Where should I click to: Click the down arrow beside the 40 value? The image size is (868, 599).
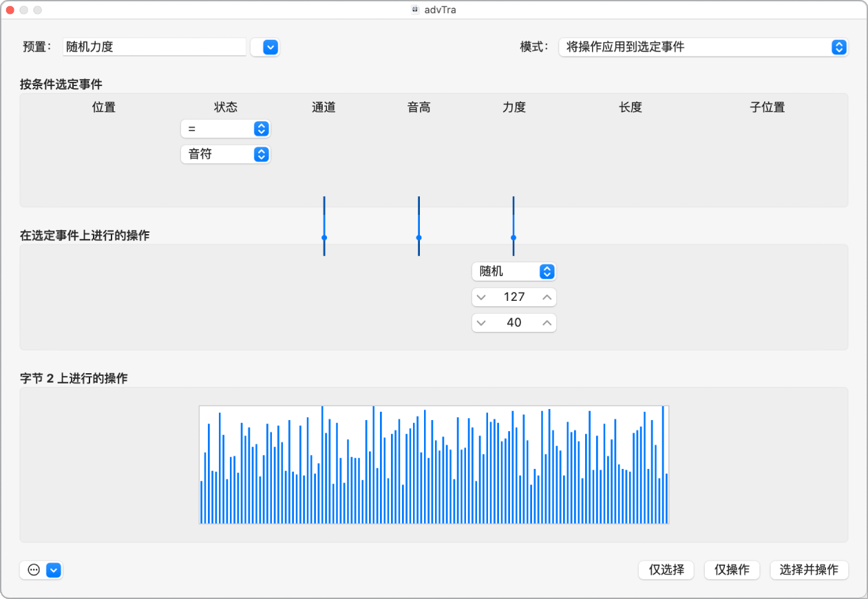tap(483, 322)
